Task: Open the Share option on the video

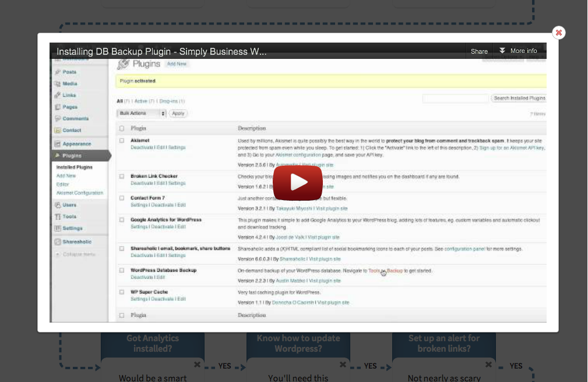Action: [x=479, y=51]
